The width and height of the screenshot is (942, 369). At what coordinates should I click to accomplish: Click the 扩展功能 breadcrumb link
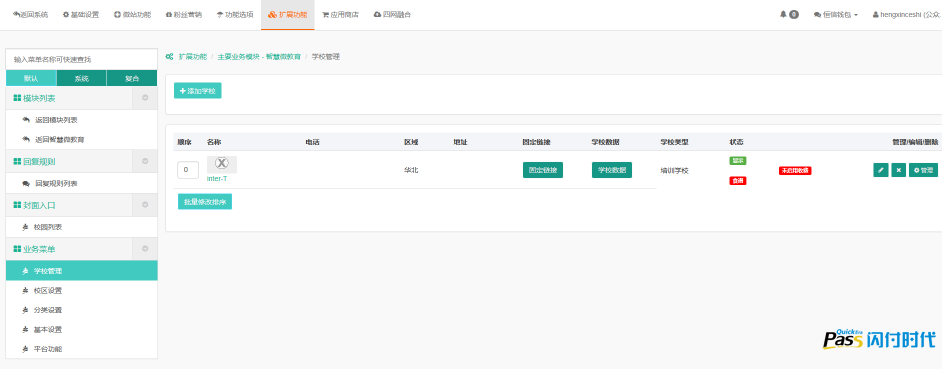pos(192,56)
